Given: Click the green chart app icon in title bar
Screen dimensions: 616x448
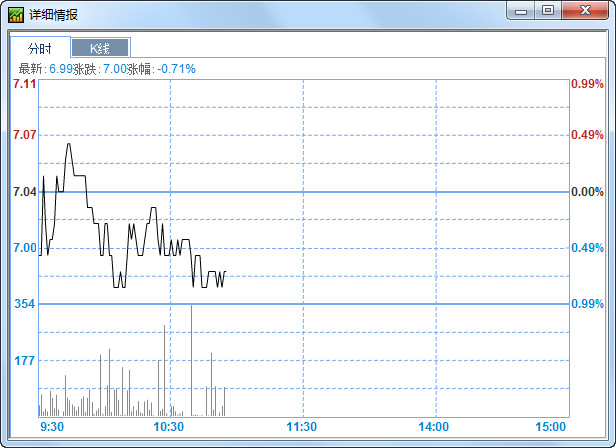Looking at the screenshot, I should point(16,15).
